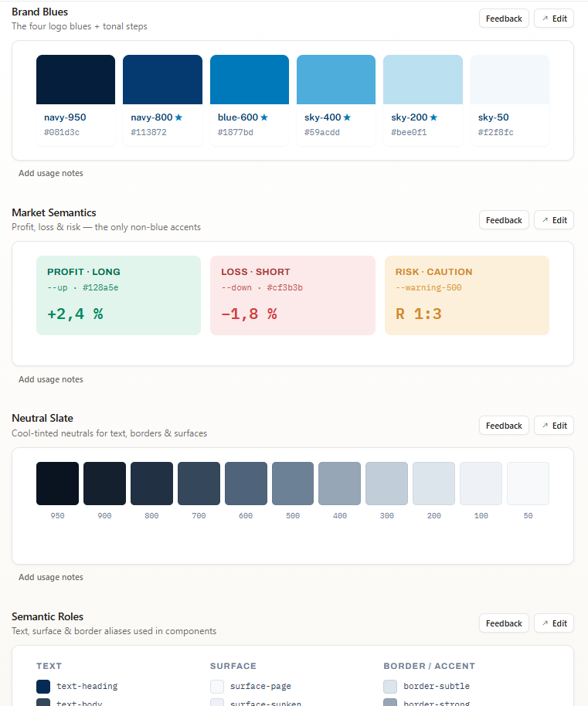Click the 'R 1:3' risk value

point(419,314)
